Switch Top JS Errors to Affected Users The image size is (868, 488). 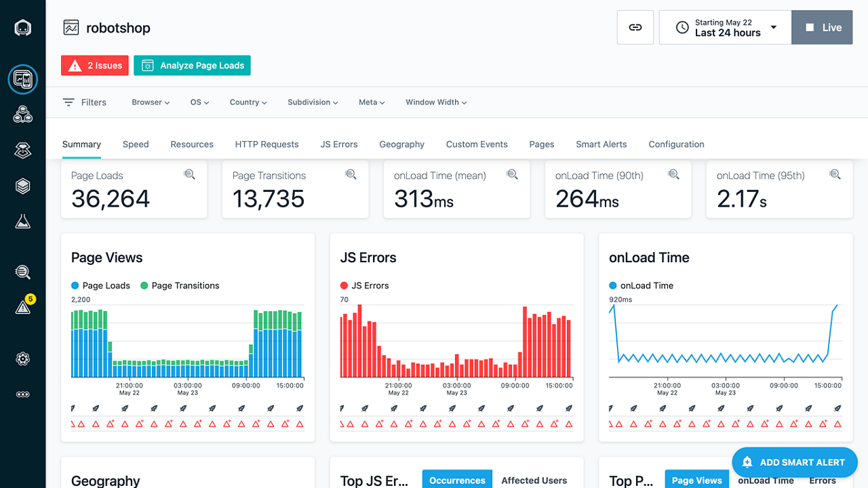(534, 479)
